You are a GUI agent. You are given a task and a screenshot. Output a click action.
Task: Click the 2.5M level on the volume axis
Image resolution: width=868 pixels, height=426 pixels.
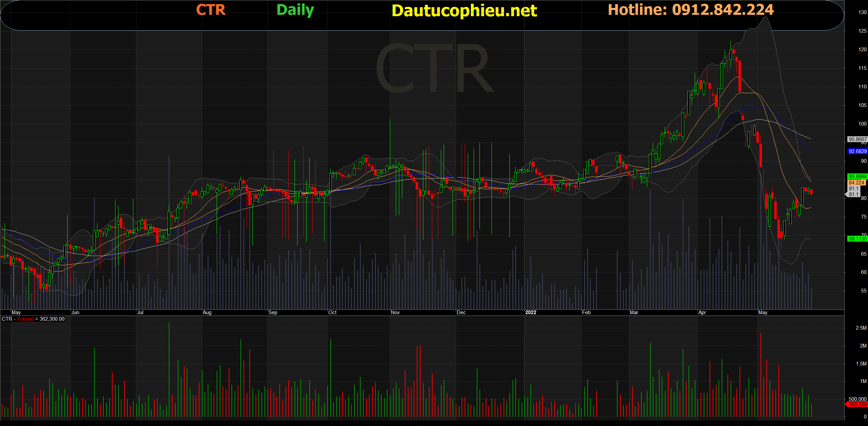tap(861, 328)
